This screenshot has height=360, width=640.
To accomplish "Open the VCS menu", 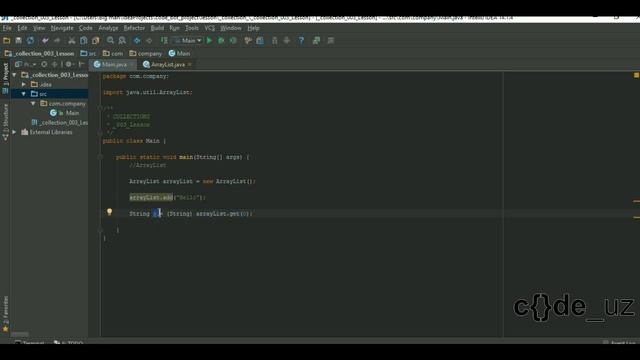I will pyautogui.click(x=210, y=28).
